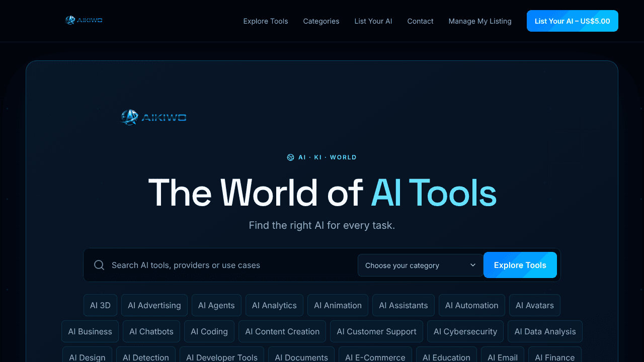
Task: Select the AI Analytics category tag
Action: point(274,305)
